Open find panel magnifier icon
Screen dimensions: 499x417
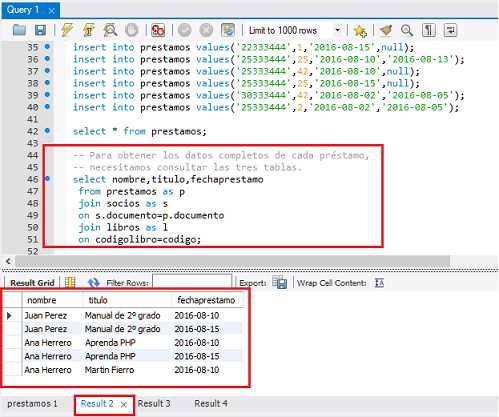[407, 30]
